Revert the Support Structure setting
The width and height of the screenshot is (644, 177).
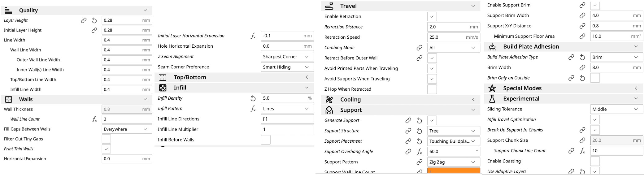coord(419,131)
